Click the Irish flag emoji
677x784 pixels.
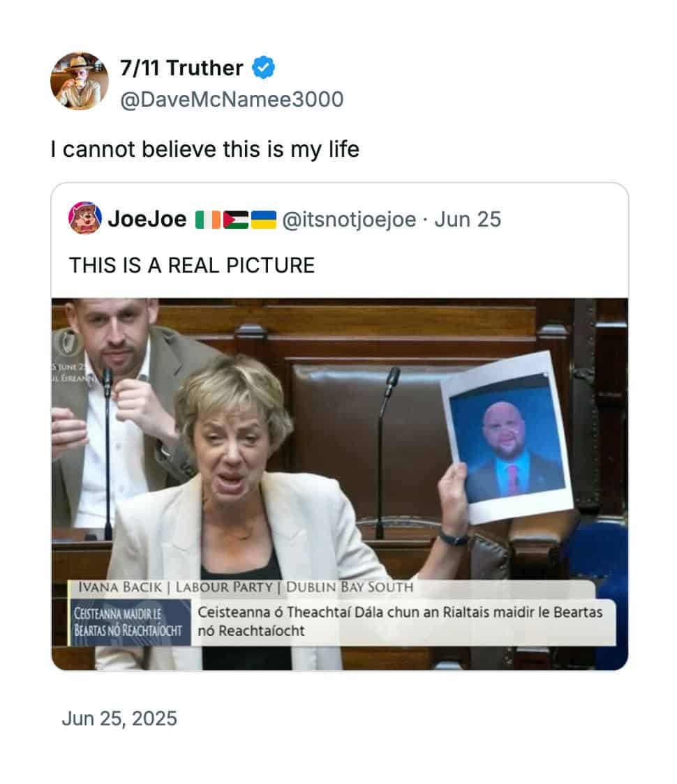pyautogui.click(x=208, y=220)
